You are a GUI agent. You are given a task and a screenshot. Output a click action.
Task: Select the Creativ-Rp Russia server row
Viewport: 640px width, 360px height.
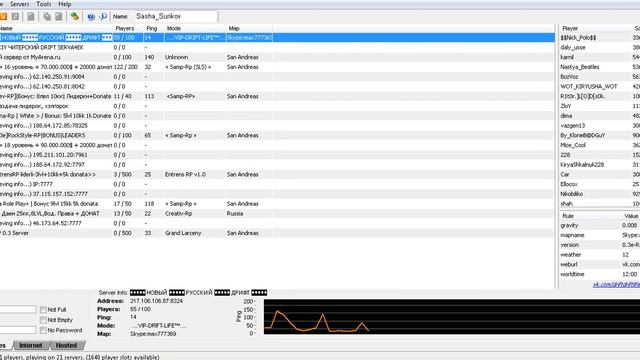click(278, 213)
